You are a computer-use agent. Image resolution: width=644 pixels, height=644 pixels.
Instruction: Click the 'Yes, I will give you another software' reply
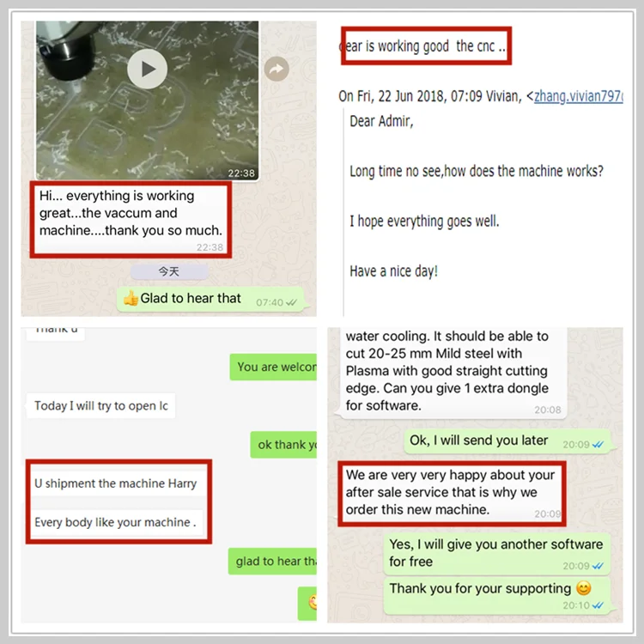[497, 553]
